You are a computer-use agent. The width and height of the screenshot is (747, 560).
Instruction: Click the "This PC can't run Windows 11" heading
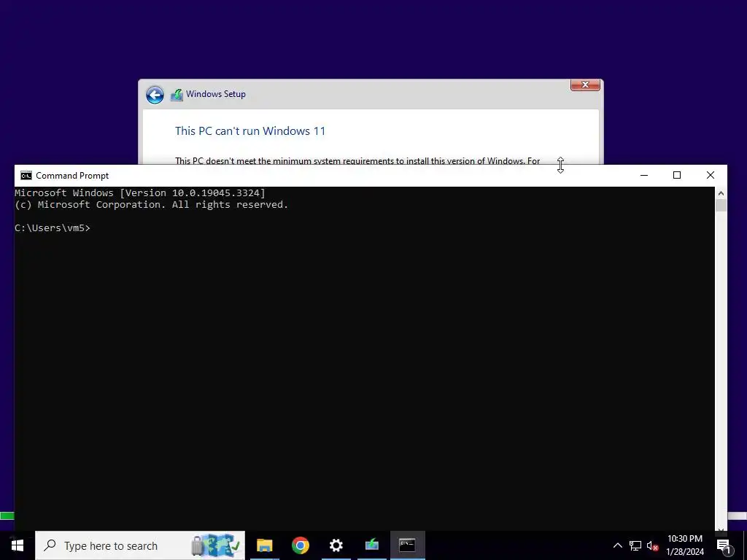(x=250, y=131)
